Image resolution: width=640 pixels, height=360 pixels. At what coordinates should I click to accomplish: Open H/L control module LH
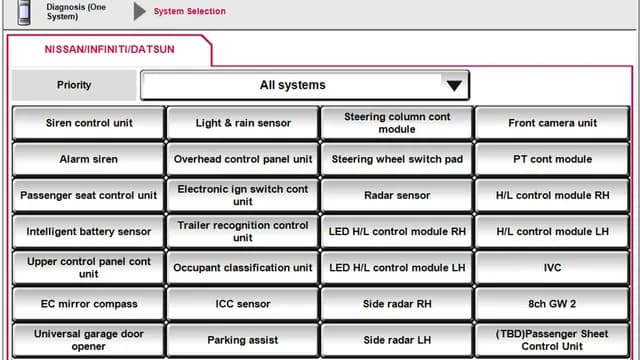click(x=552, y=231)
